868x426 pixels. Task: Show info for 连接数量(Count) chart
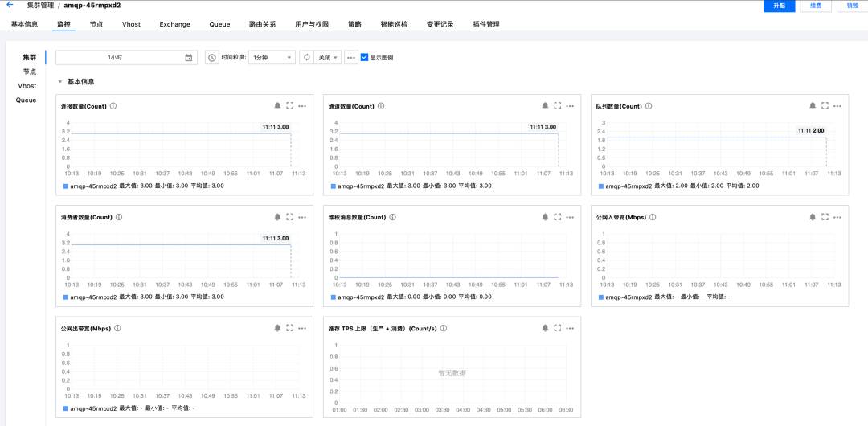(113, 106)
